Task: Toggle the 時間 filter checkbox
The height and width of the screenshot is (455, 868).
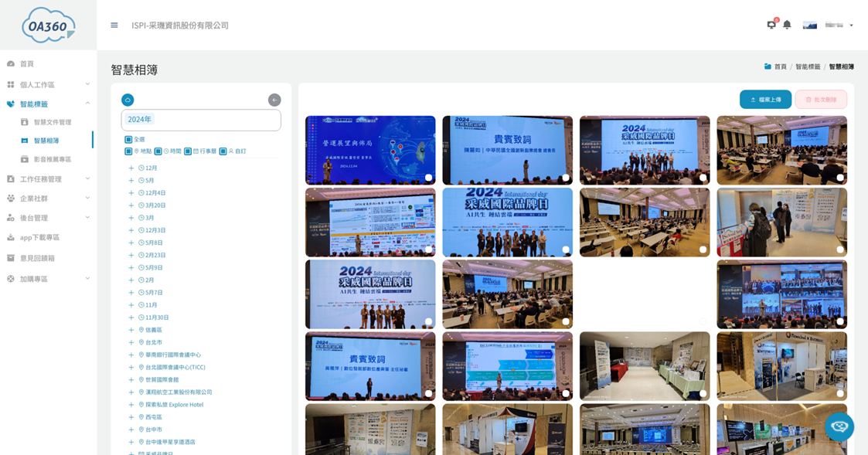Action: [x=158, y=151]
